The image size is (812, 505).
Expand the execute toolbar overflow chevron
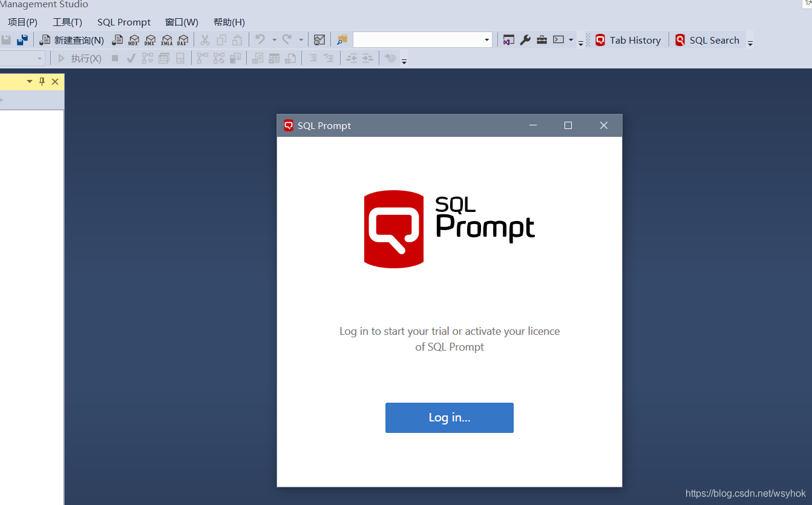click(404, 61)
